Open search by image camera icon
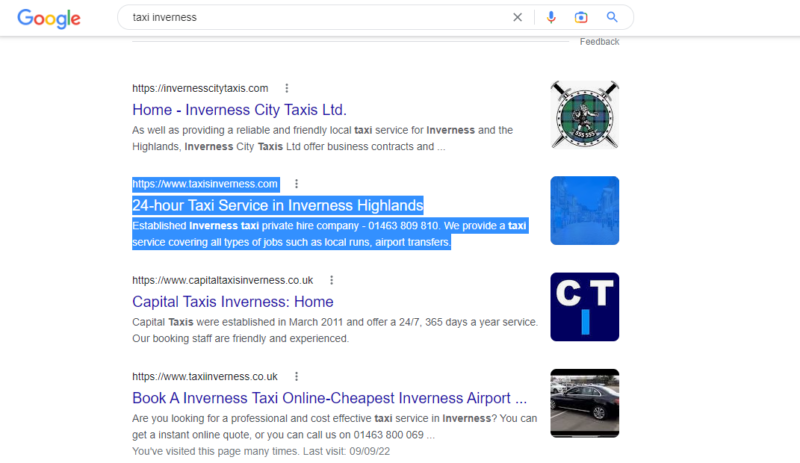 (x=581, y=17)
